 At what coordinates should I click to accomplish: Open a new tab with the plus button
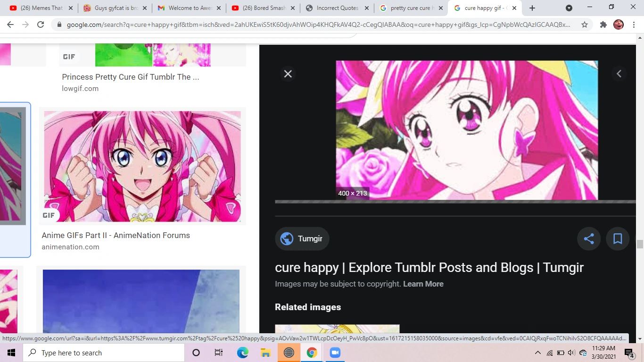(532, 8)
